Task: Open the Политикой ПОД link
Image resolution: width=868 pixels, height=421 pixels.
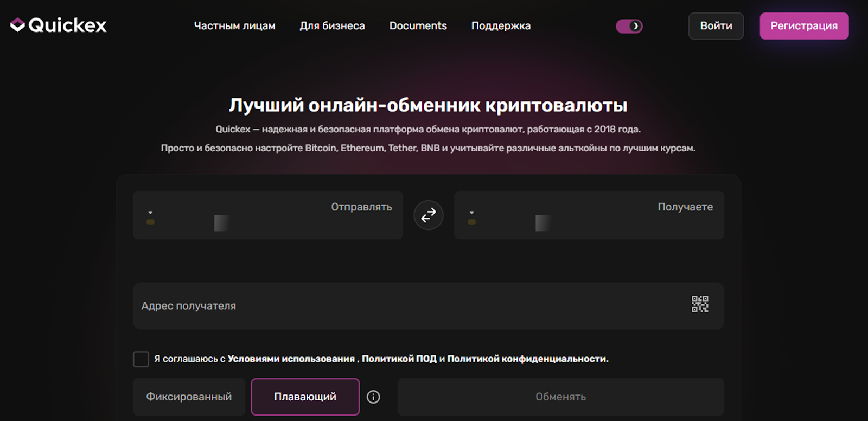Action: coord(399,359)
